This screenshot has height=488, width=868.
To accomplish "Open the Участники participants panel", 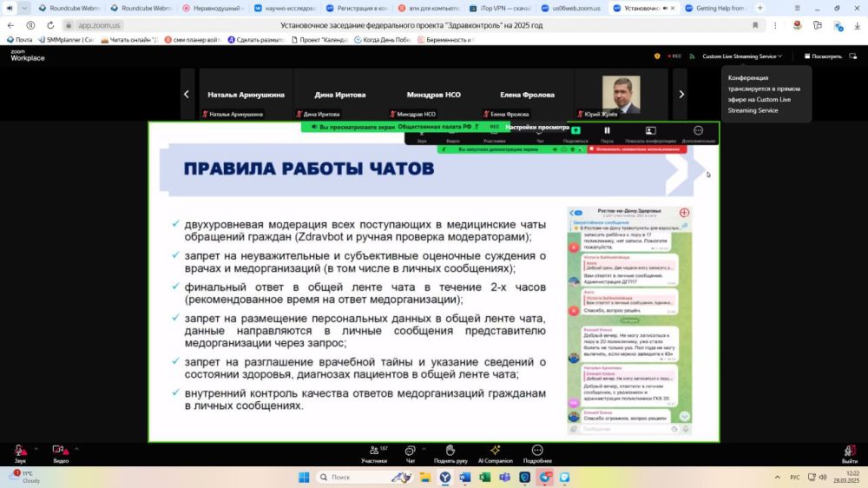I will [374, 453].
